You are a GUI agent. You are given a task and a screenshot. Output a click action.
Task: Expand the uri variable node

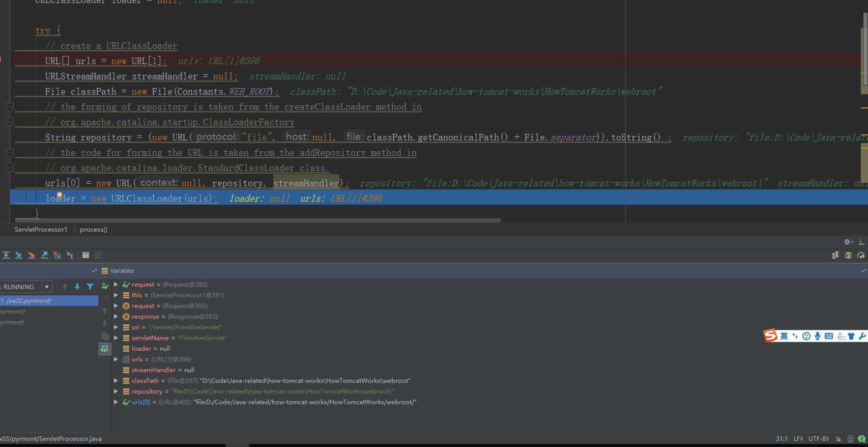point(116,327)
